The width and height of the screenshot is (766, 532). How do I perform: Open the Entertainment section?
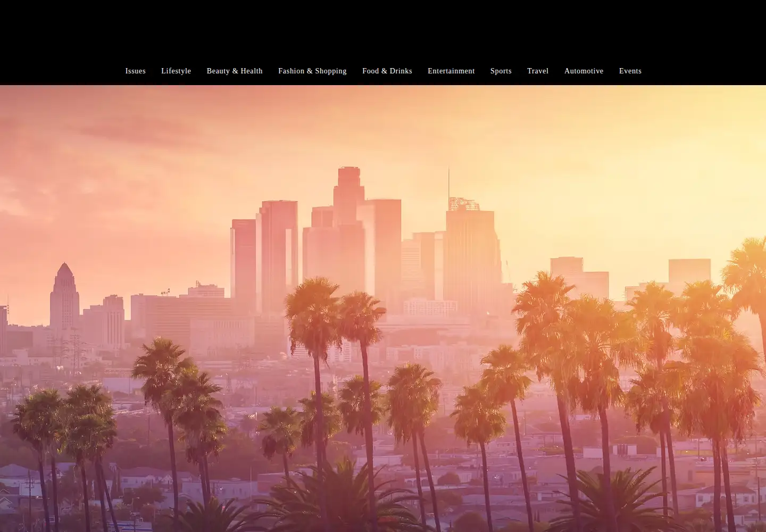point(451,71)
